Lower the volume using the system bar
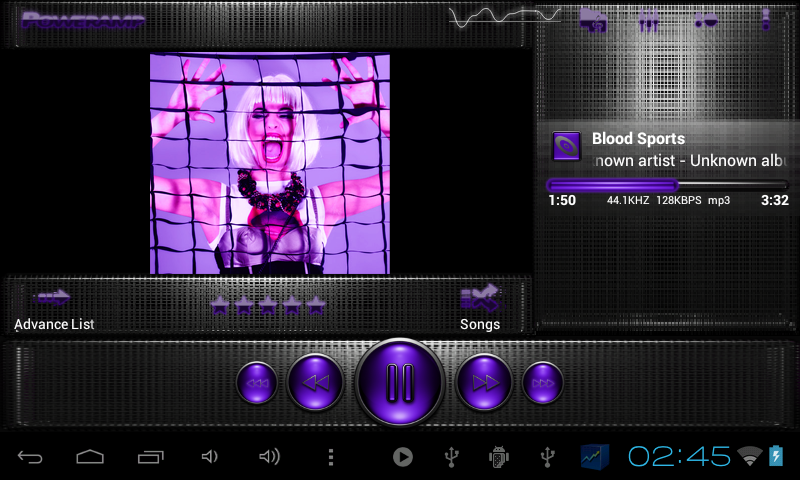The height and width of the screenshot is (480, 800). [209, 457]
